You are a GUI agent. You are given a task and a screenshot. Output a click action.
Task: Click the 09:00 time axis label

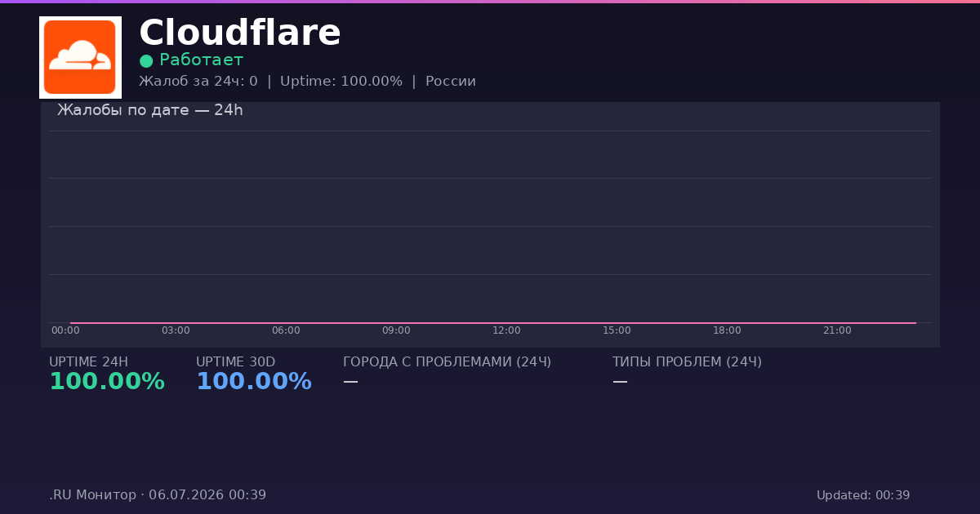[396, 330]
